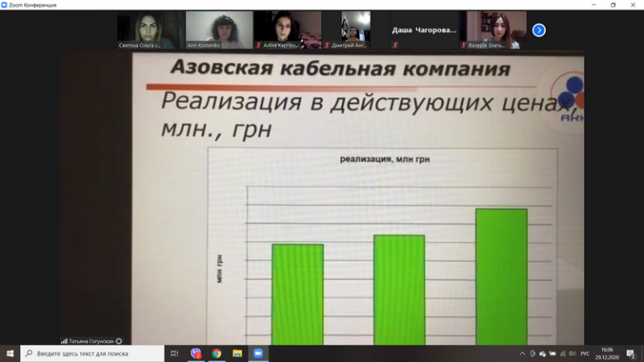Click Zoom logo icon in title bar
This screenshot has width=644, height=362.
click(x=4, y=5)
